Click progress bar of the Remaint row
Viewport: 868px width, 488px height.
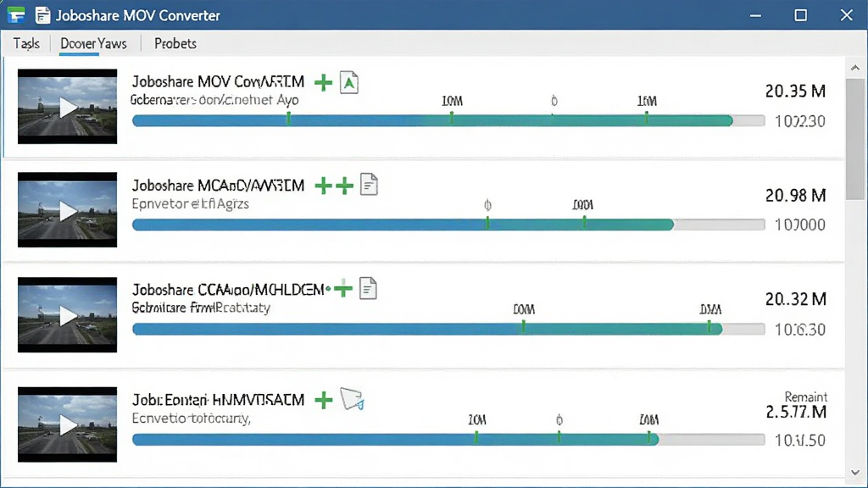click(448, 440)
